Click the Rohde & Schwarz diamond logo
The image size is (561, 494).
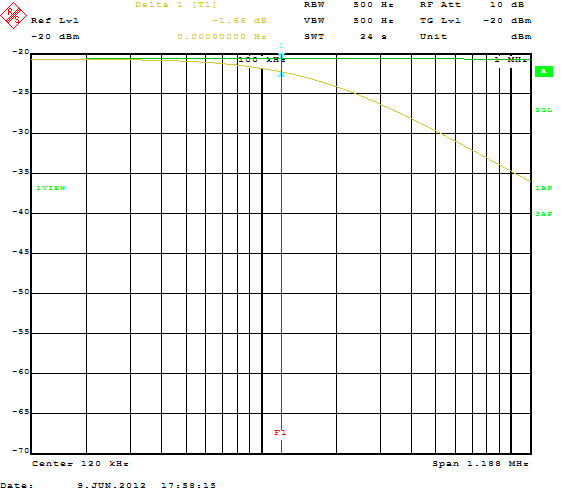click(x=13, y=15)
